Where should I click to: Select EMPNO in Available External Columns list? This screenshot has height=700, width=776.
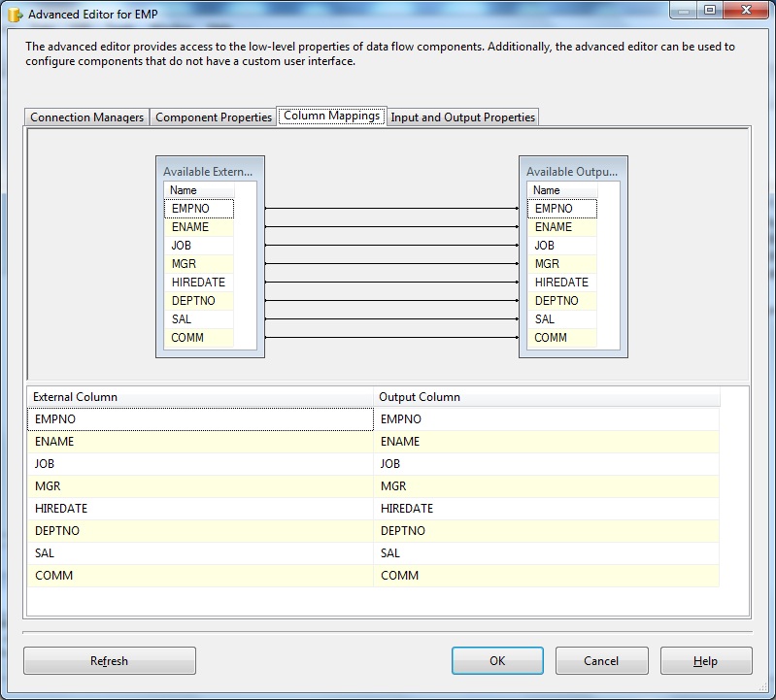199,209
